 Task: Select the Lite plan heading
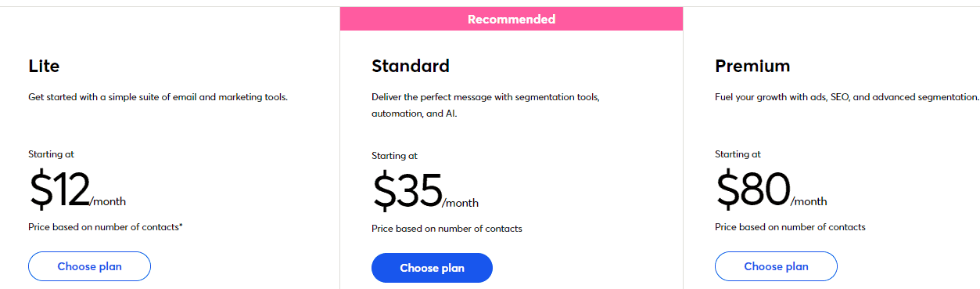pyautogui.click(x=44, y=66)
